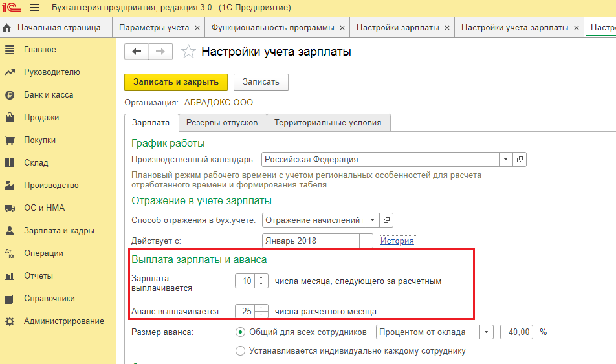The image size is (616, 364).
Task: Decrease the Аванс выплачивается day value
Action: click(261, 314)
